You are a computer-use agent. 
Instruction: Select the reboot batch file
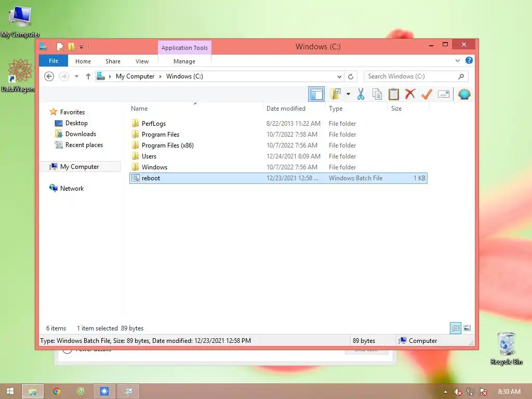click(278, 178)
